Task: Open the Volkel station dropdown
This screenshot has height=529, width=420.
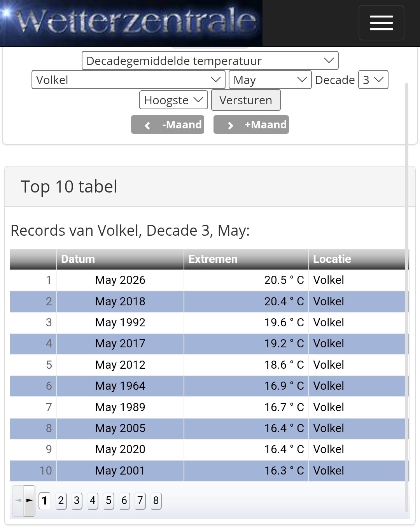Action: [128, 80]
